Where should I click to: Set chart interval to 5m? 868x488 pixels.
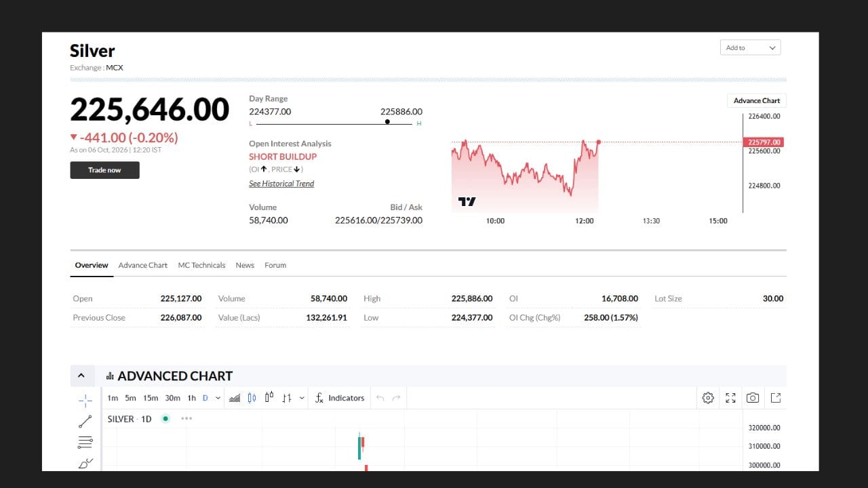(x=130, y=398)
